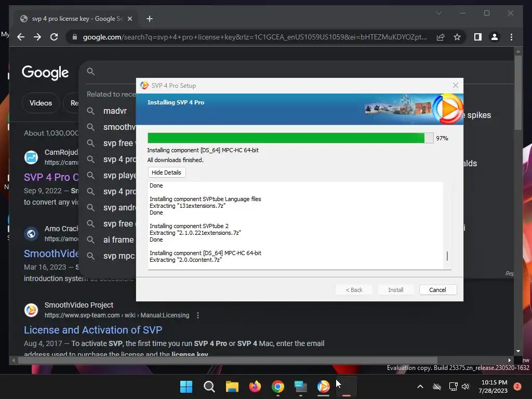Click Hide Details button in installer

coord(166,172)
